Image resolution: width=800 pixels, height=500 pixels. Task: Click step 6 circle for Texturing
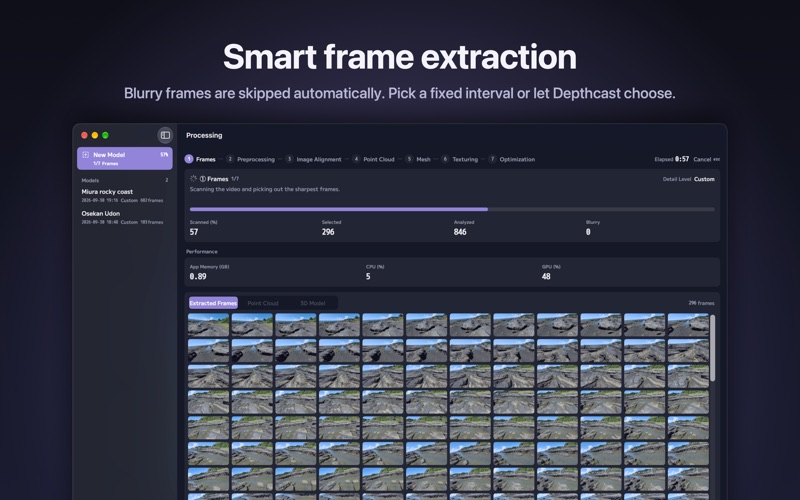click(x=445, y=159)
